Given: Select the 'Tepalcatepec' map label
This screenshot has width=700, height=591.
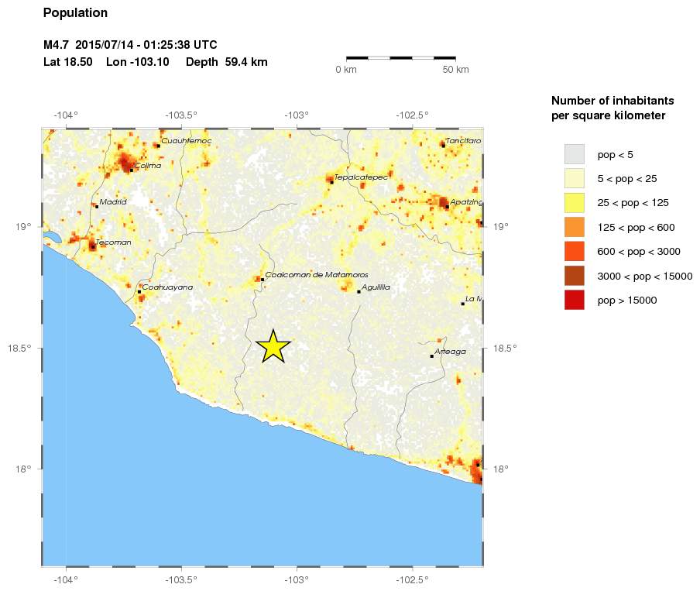Looking at the screenshot, I should [x=361, y=177].
